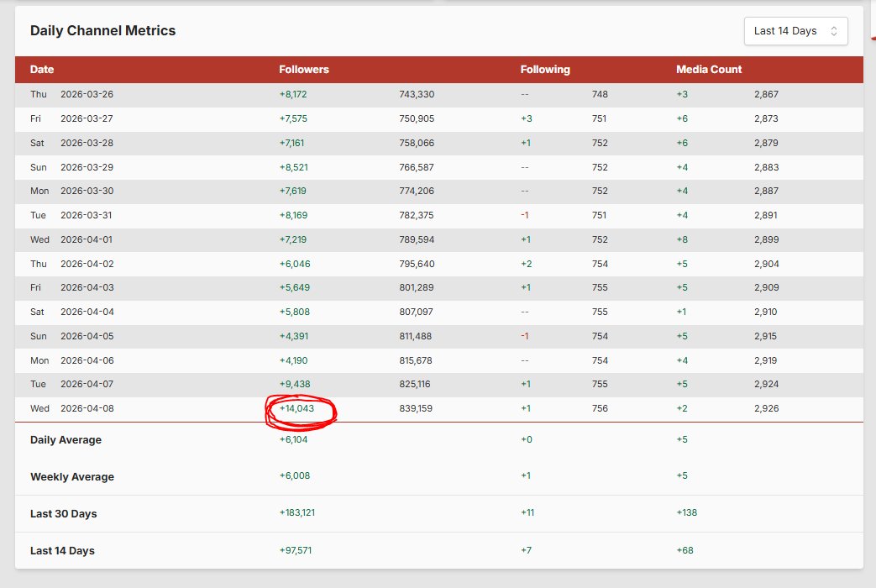Click the +4,190 follower change
This screenshot has width=876, height=588.
pos(293,360)
